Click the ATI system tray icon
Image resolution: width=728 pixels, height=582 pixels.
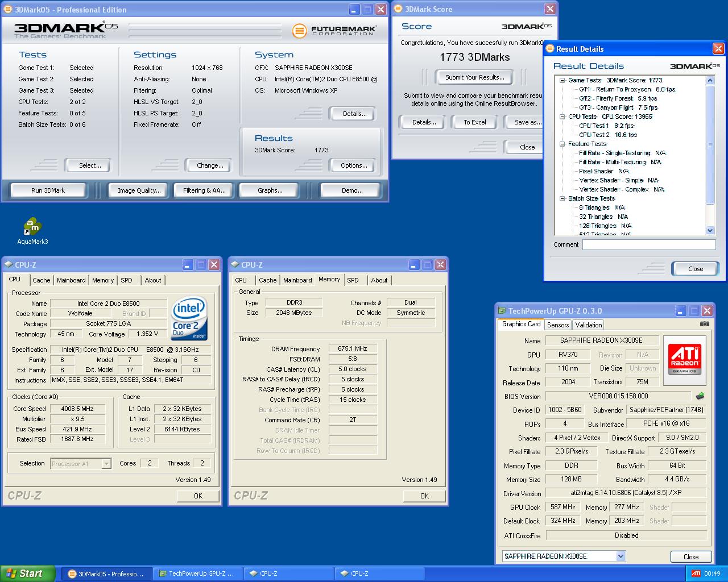tap(696, 573)
